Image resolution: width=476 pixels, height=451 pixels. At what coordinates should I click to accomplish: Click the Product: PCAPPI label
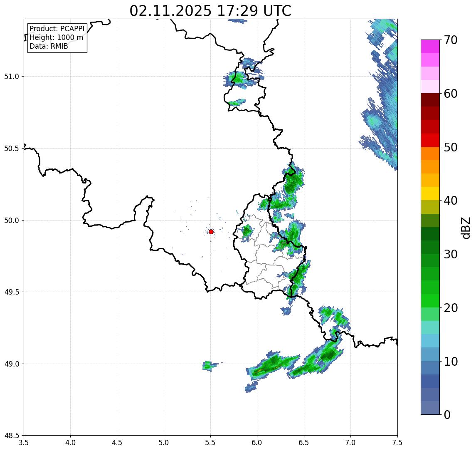[57, 29]
